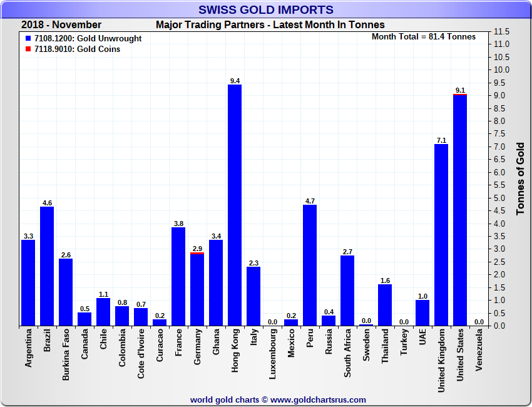Screen dimensions: 532x407
Task: Select the United States bar
Action: coord(460,211)
